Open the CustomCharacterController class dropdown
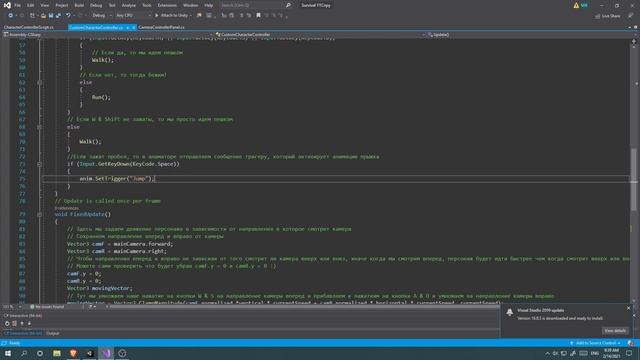This screenshot has height=360, width=640. click(x=320, y=35)
